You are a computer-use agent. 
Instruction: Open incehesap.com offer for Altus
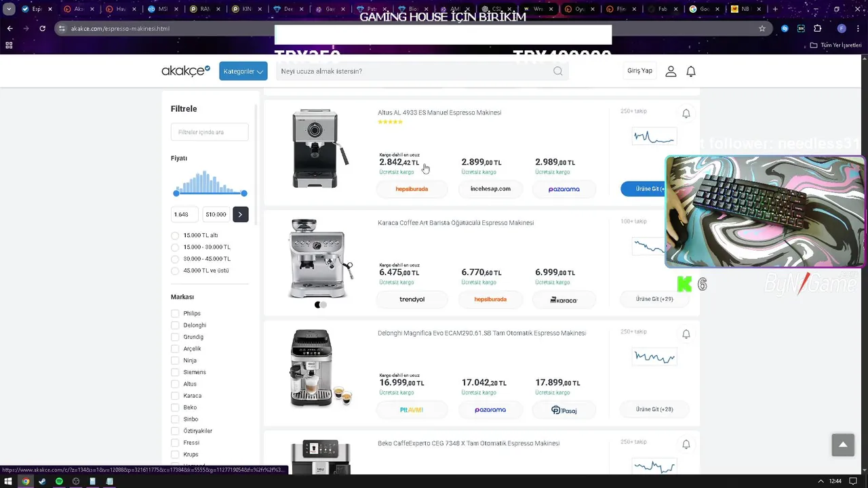(490, 189)
